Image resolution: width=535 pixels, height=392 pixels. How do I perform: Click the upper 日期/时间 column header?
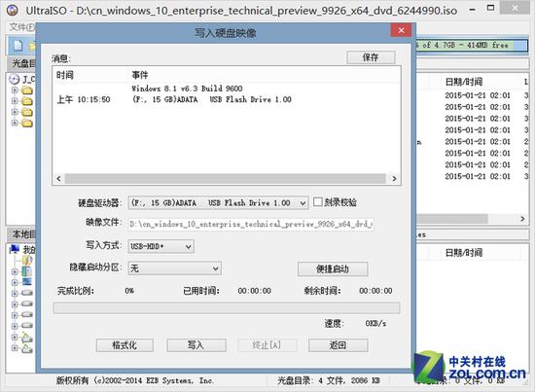[464, 82]
